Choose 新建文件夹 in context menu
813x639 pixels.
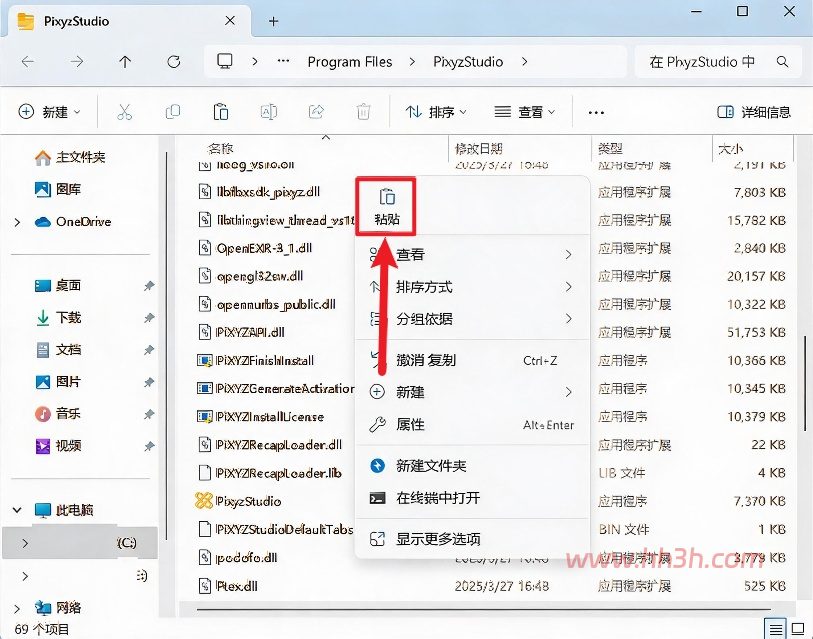[472, 466]
